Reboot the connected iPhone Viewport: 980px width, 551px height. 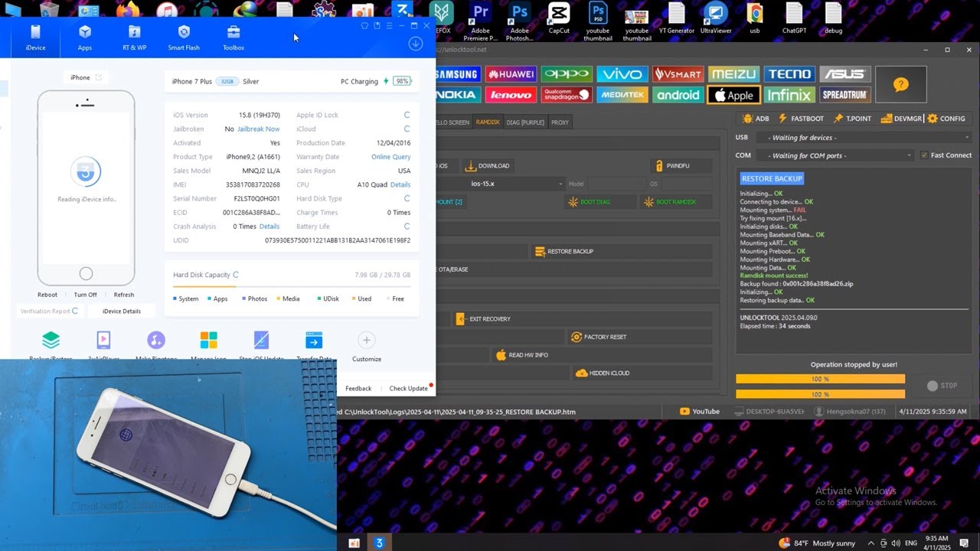point(47,295)
